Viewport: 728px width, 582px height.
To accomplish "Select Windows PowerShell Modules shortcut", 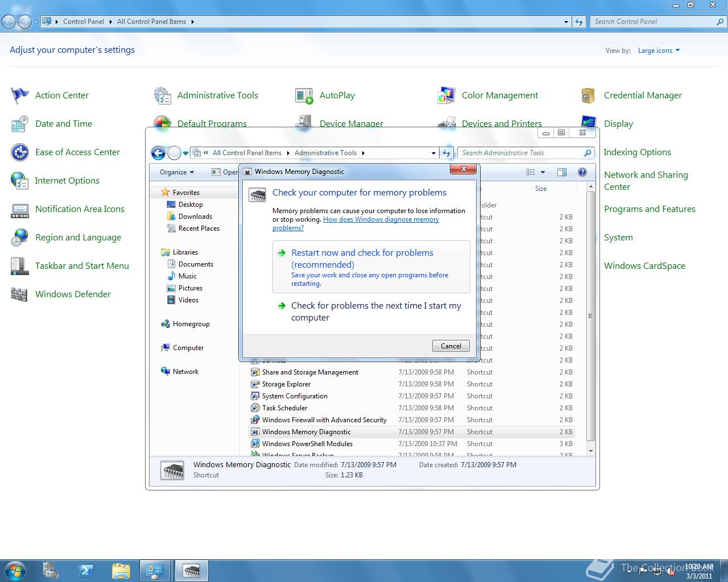I will [x=307, y=444].
